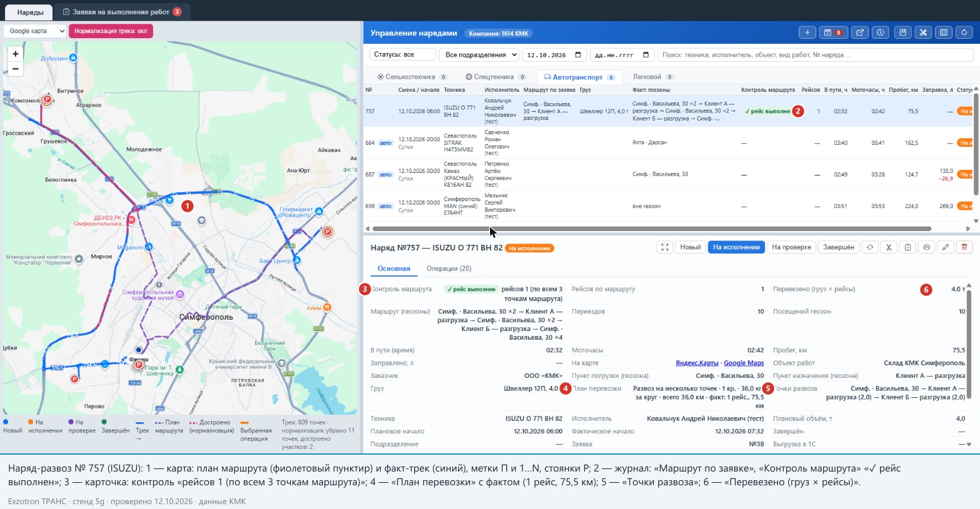Zoom in the map with plus button
Viewport: 980px width, 509px height.
pos(16,54)
